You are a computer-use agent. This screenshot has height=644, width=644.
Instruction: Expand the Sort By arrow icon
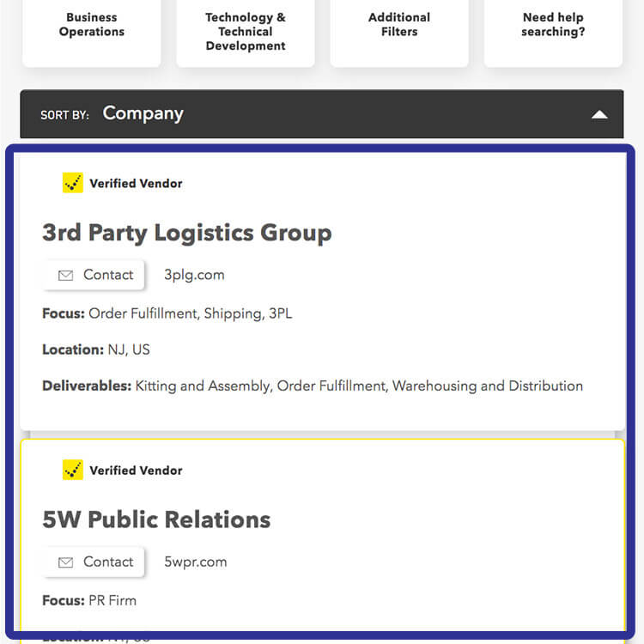pyautogui.click(x=599, y=114)
